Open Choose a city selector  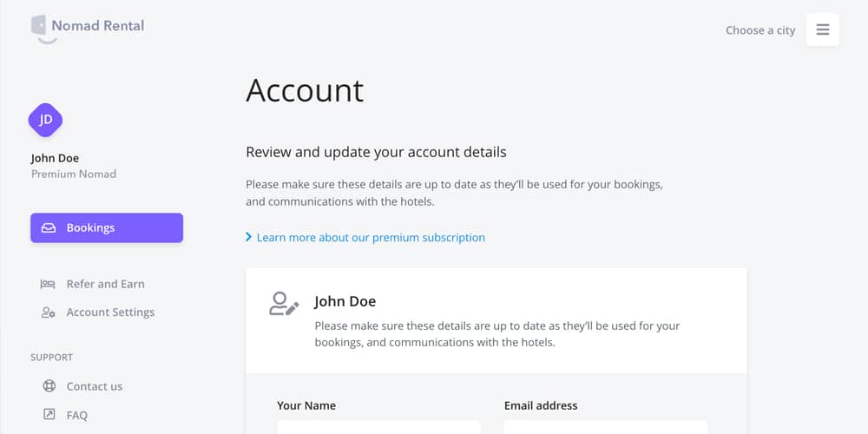pos(760,30)
